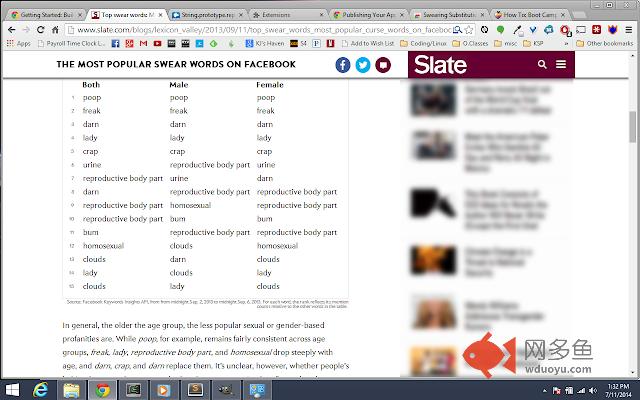Open the media player taskbar icon
Image resolution: width=640 pixels, height=400 pixels.
click(163, 390)
